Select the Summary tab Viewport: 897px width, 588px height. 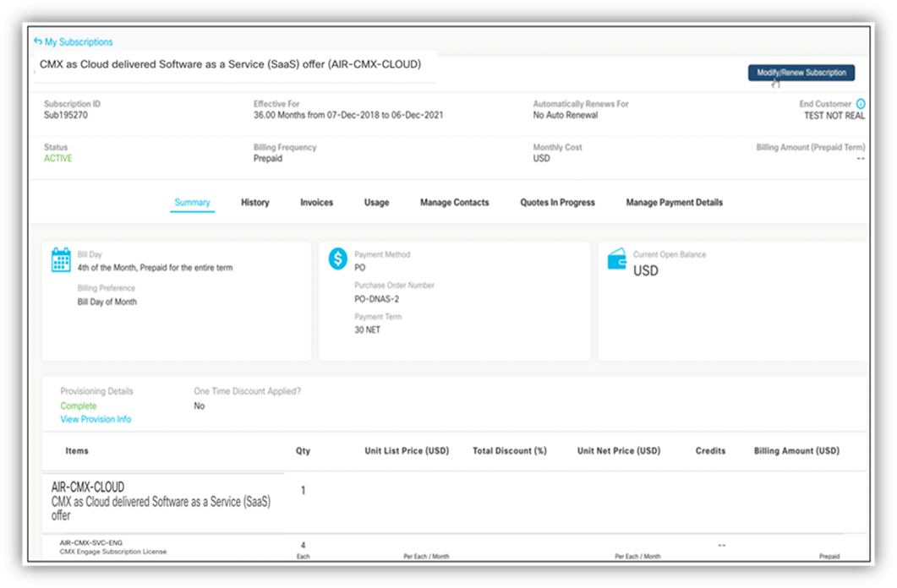(192, 202)
